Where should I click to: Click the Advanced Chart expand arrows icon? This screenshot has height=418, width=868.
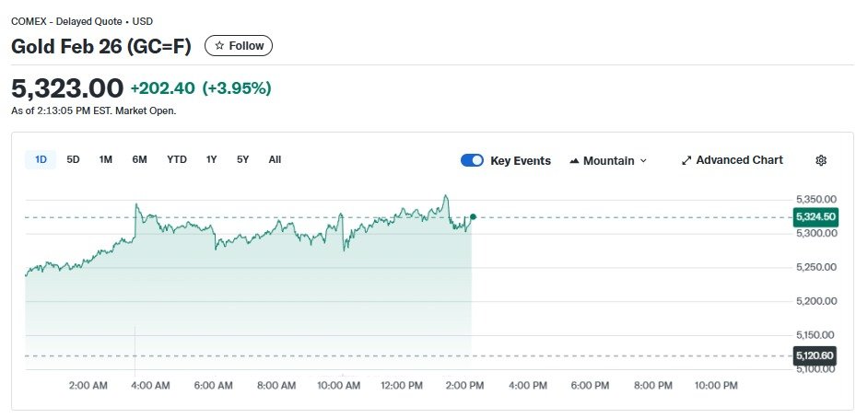pyautogui.click(x=686, y=160)
